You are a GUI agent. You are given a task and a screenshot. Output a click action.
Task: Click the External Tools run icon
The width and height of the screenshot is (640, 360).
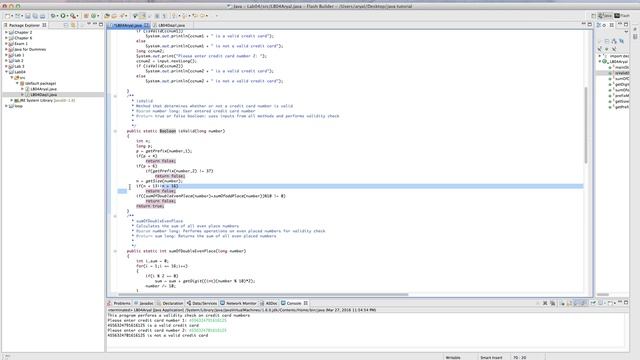pyautogui.click(x=73, y=16)
